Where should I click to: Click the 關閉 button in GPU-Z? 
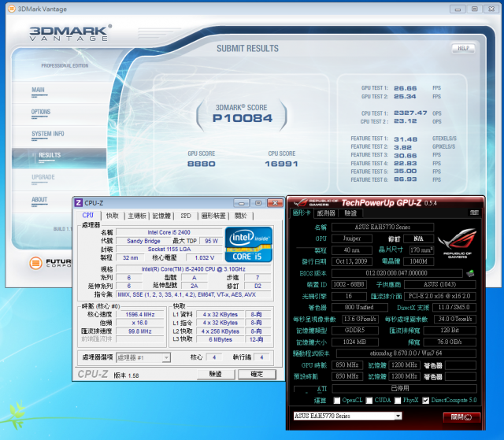461,417
